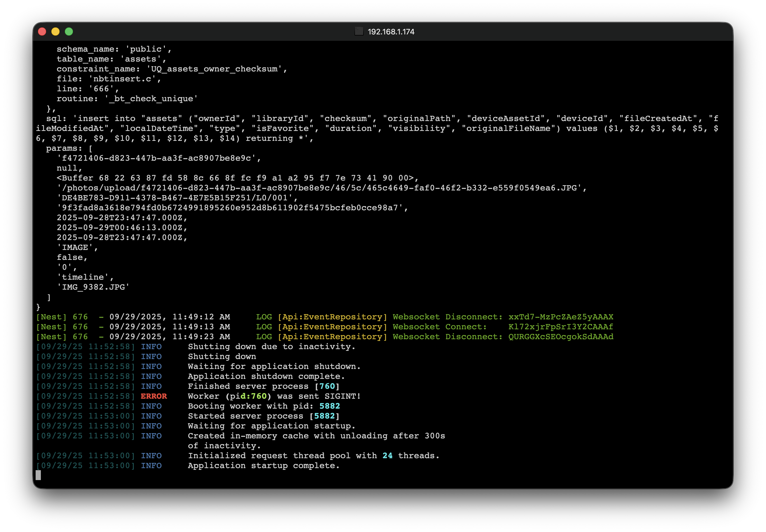Click the red ERROR log level text
The height and width of the screenshot is (532, 766).
click(x=154, y=396)
